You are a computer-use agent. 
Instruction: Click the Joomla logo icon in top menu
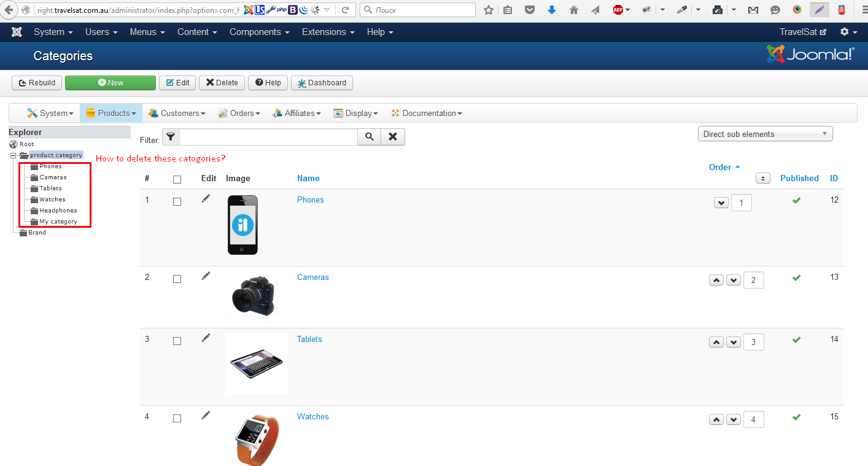17,32
